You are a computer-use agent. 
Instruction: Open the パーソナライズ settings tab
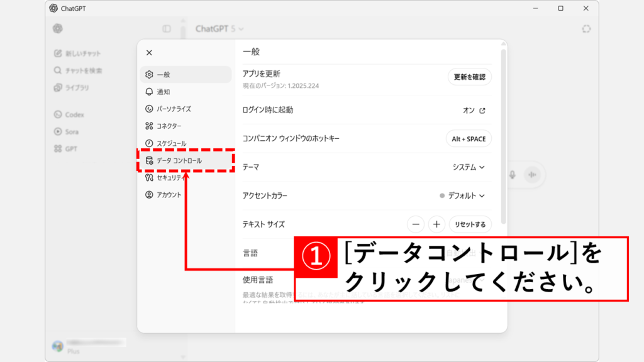click(186, 109)
